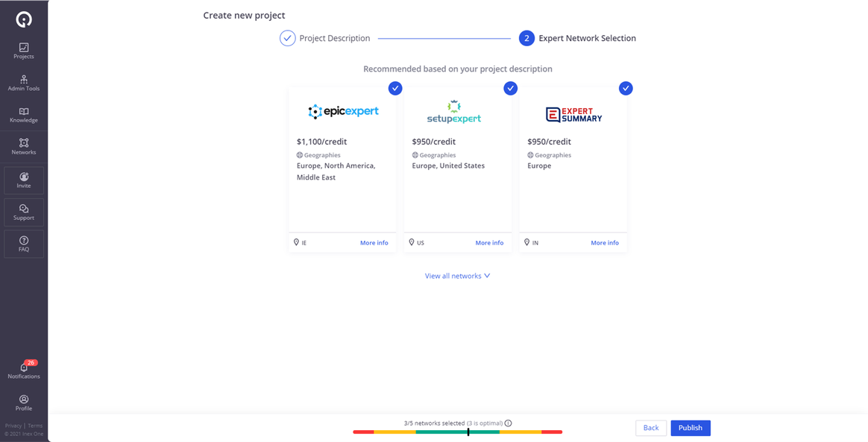Open your Profile from the sidebar

click(x=23, y=402)
